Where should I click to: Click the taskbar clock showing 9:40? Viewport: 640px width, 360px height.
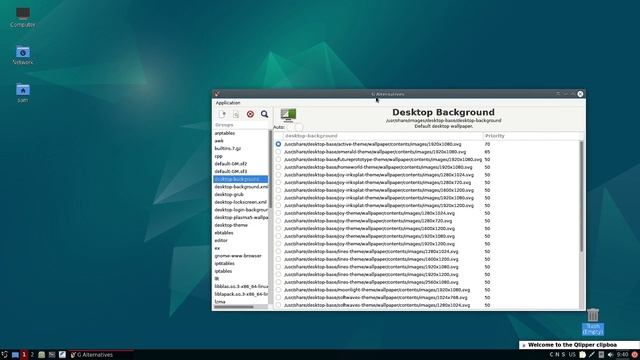pos(622,355)
